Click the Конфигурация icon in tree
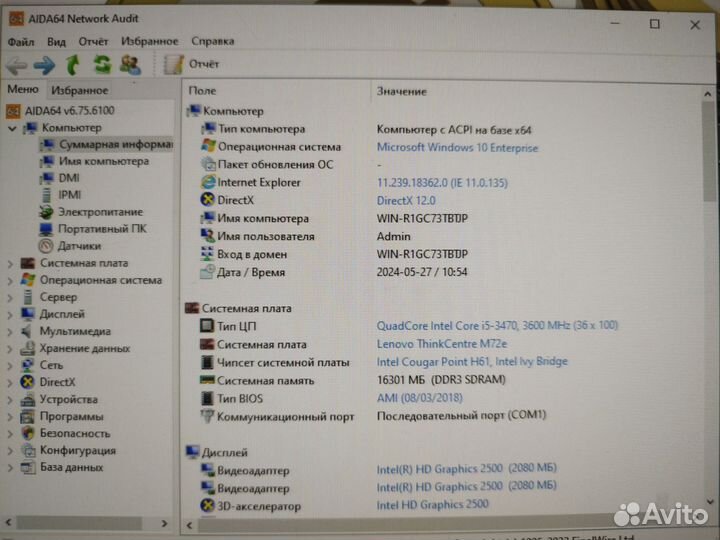Screen dimensions: 720x540 (28, 450)
